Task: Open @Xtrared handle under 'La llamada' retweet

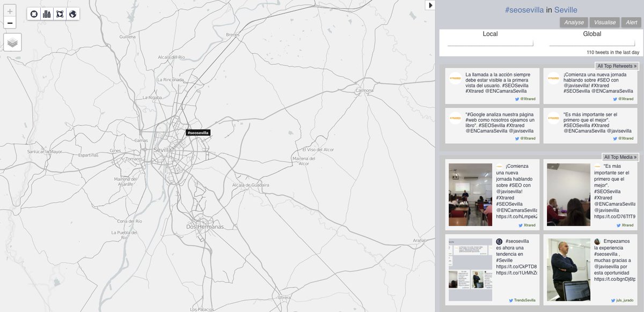Action: [528, 99]
